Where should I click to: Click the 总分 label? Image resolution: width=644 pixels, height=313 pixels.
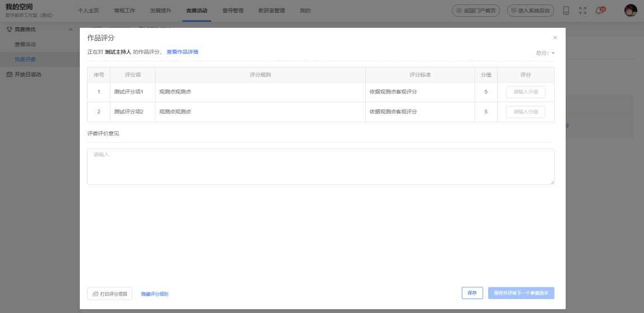542,53
